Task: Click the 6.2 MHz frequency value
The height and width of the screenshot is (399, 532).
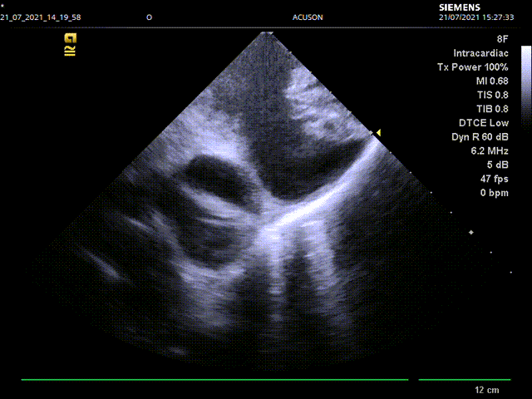Action: click(489, 151)
